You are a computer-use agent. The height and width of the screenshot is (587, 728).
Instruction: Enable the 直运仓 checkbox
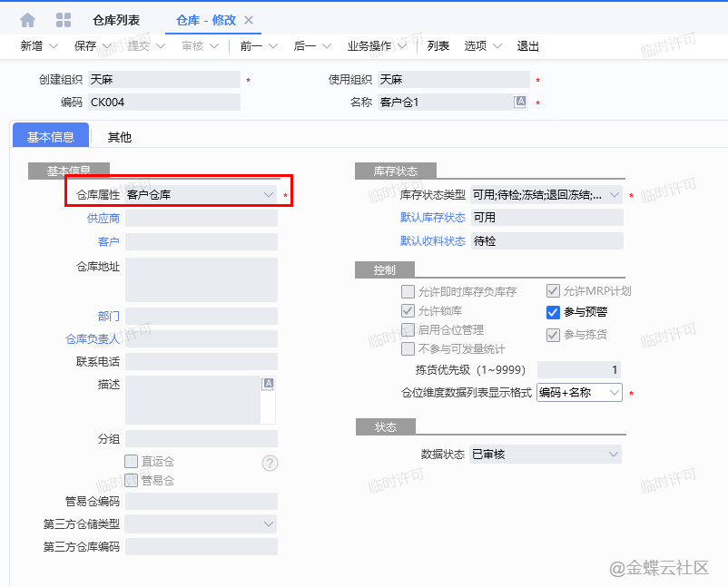click(132, 462)
